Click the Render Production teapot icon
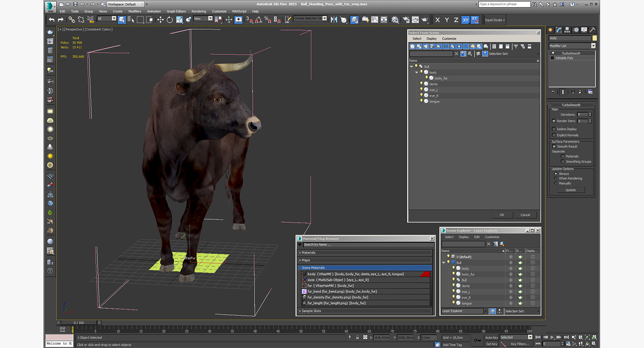The width and height of the screenshot is (644, 348). click(425, 20)
